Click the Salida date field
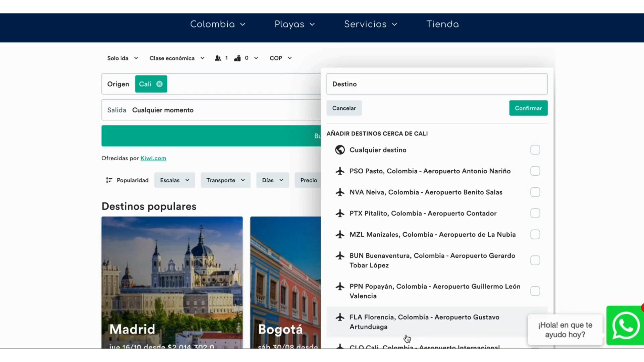Screen dimensions: 644x362 tap(211, 110)
